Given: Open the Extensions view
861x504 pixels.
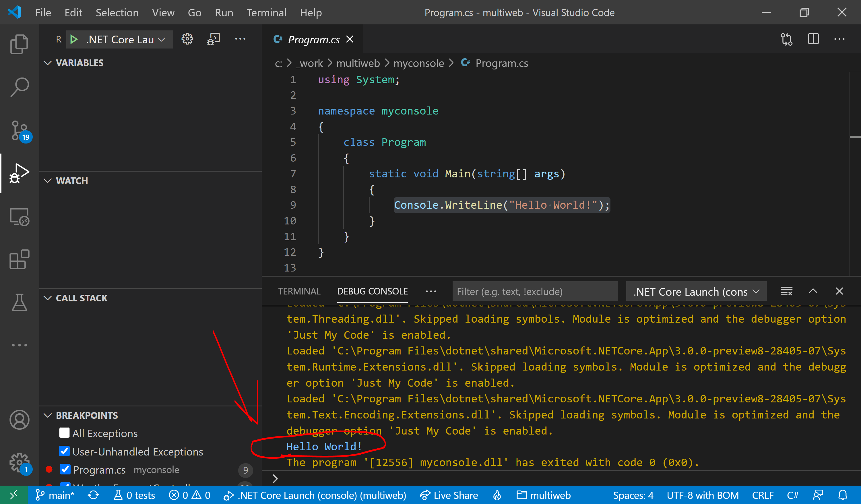Looking at the screenshot, I should coord(19,260).
